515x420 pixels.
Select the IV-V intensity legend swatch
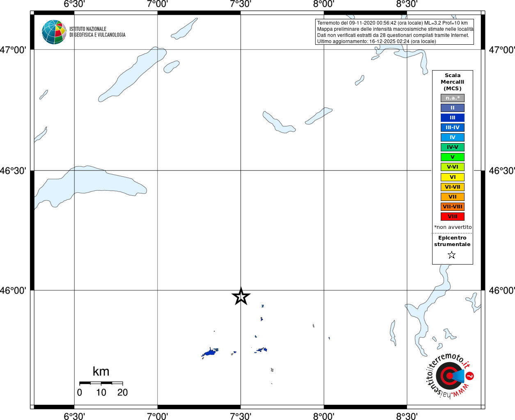[x=453, y=147]
